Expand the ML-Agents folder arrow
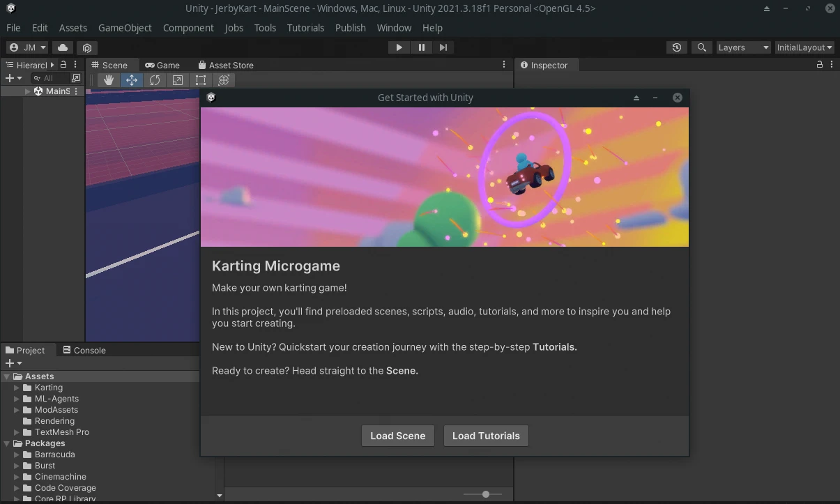Screen dimensions: 840x504 (x=17, y=399)
